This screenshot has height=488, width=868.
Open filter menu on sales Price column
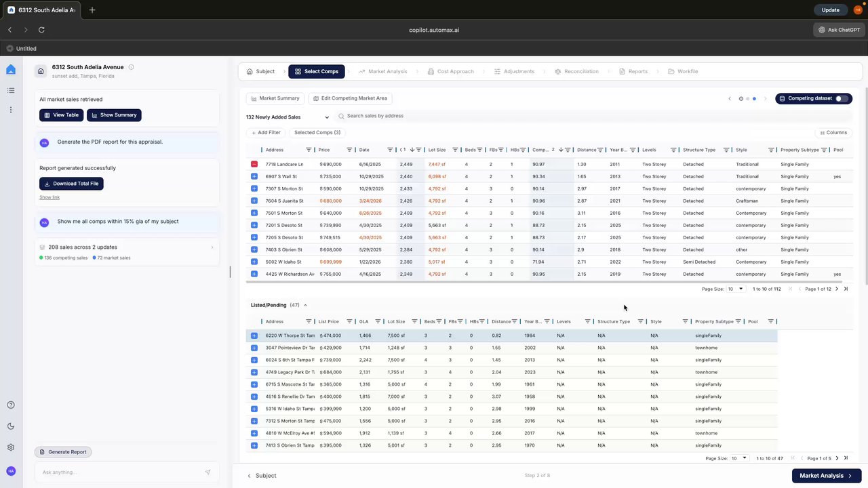point(350,150)
